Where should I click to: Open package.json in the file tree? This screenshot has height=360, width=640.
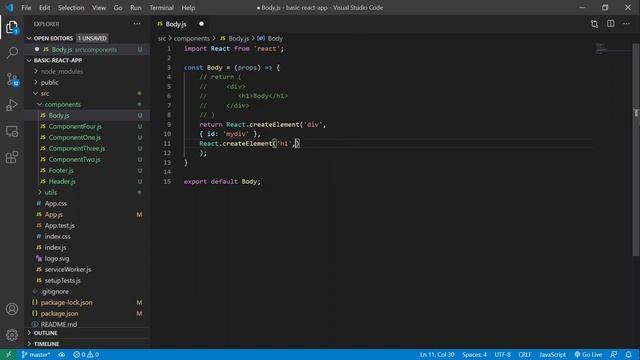pyautogui.click(x=59, y=313)
